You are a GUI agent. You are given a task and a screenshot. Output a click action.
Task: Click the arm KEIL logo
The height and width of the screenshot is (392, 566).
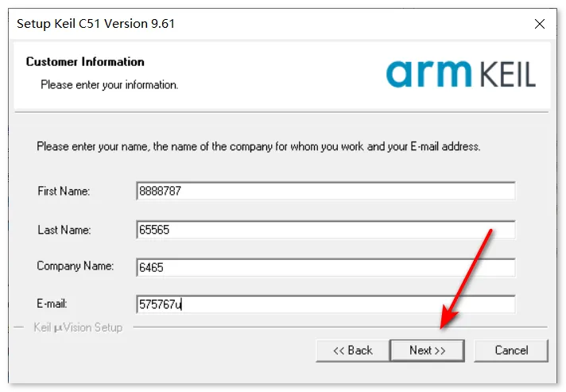tap(461, 74)
